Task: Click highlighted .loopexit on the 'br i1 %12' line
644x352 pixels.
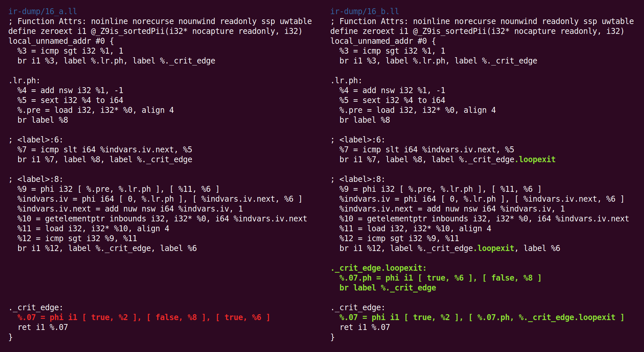Action: pos(495,248)
